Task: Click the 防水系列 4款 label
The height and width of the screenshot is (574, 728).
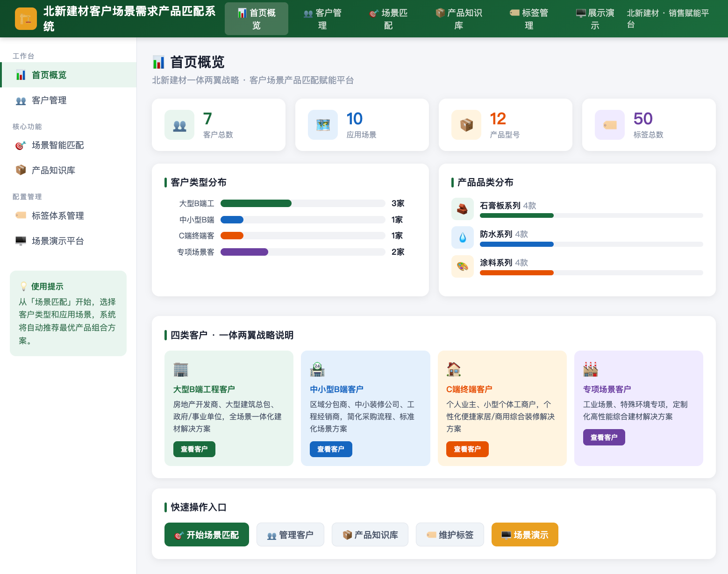Action: pyautogui.click(x=504, y=234)
